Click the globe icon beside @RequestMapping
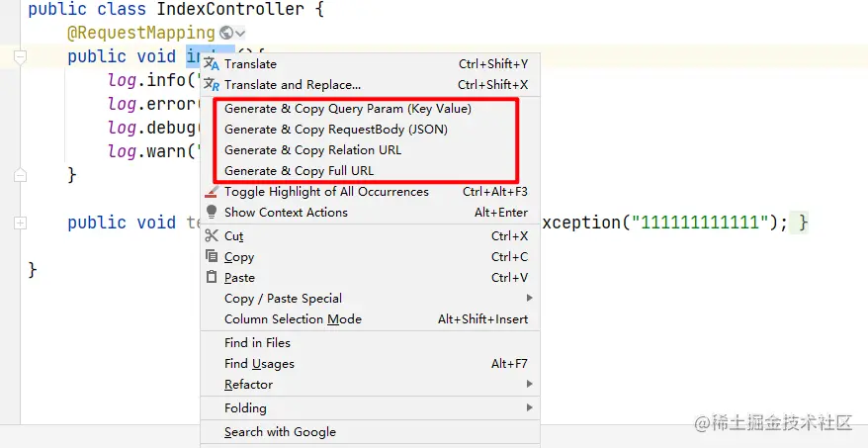 click(x=226, y=34)
